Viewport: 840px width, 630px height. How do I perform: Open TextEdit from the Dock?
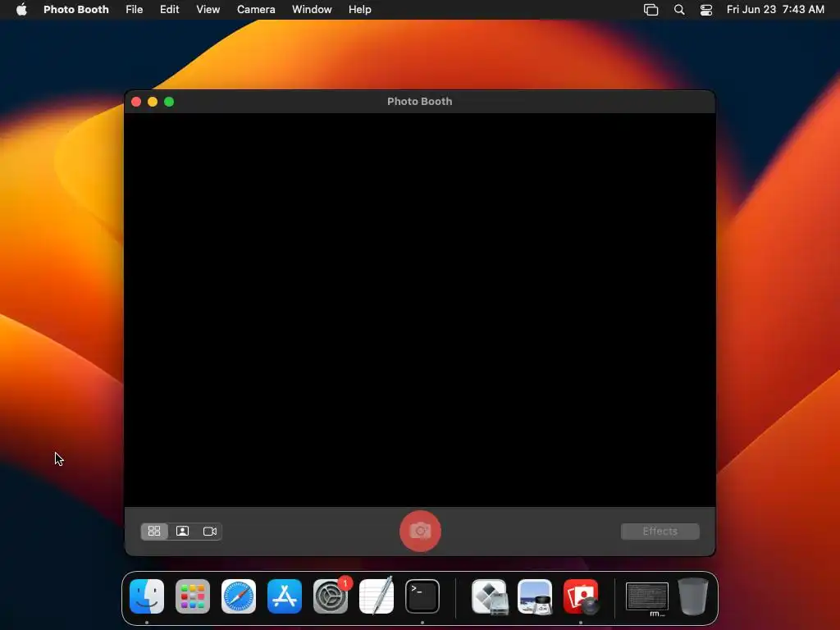coord(377,596)
